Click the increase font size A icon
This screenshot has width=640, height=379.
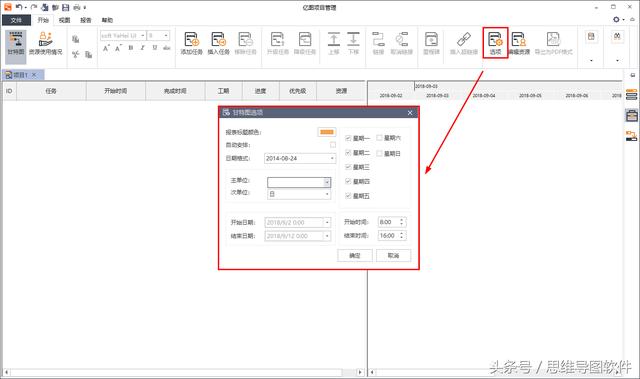tap(106, 48)
